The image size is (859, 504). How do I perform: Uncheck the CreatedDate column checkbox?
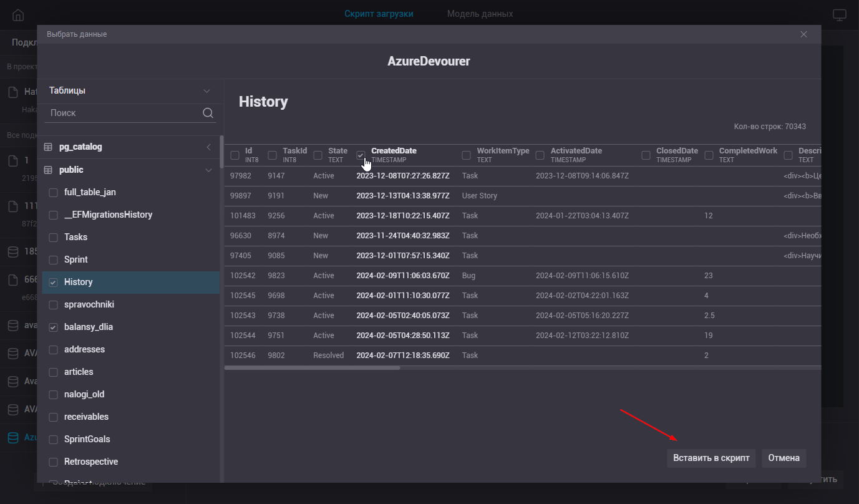pyautogui.click(x=361, y=155)
